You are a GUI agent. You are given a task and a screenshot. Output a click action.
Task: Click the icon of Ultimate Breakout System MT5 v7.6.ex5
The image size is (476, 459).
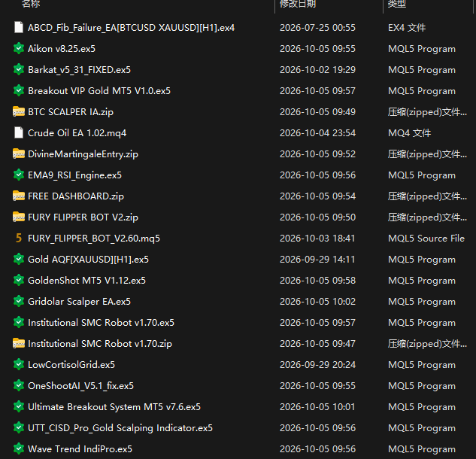click(x=19, y=406)
